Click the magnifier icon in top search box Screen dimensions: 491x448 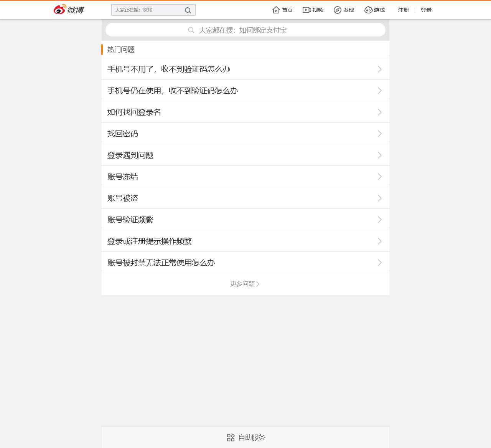pyautogui.click(x=188, y=10)
